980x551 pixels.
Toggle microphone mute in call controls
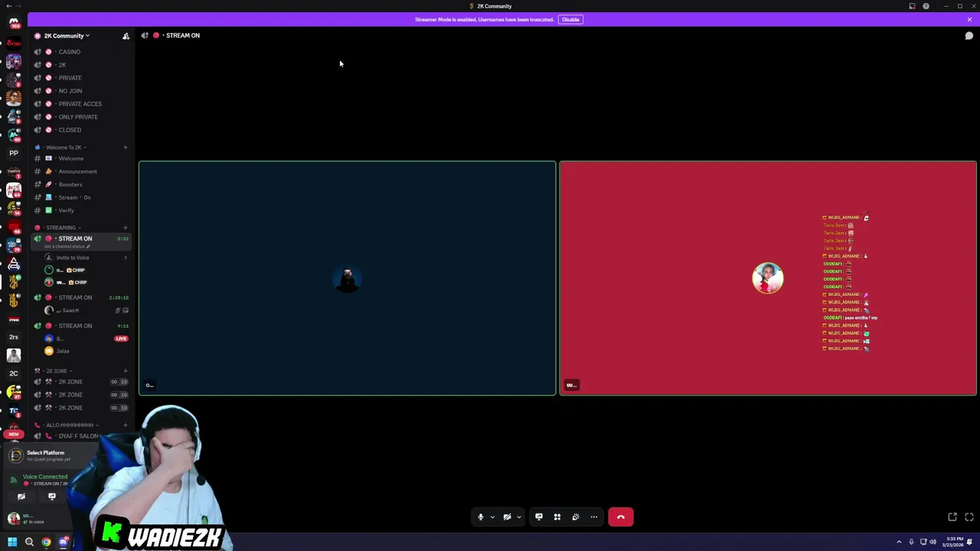point(481,517)
